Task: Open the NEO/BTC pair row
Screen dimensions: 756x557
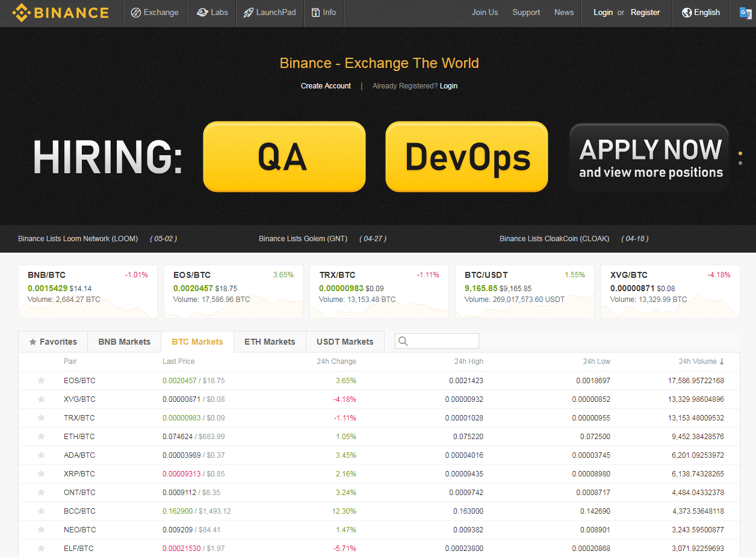Action: tap(379, 530)
